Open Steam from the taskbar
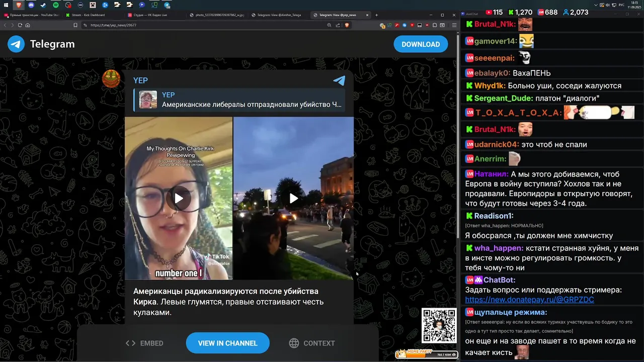 (43, 5)
